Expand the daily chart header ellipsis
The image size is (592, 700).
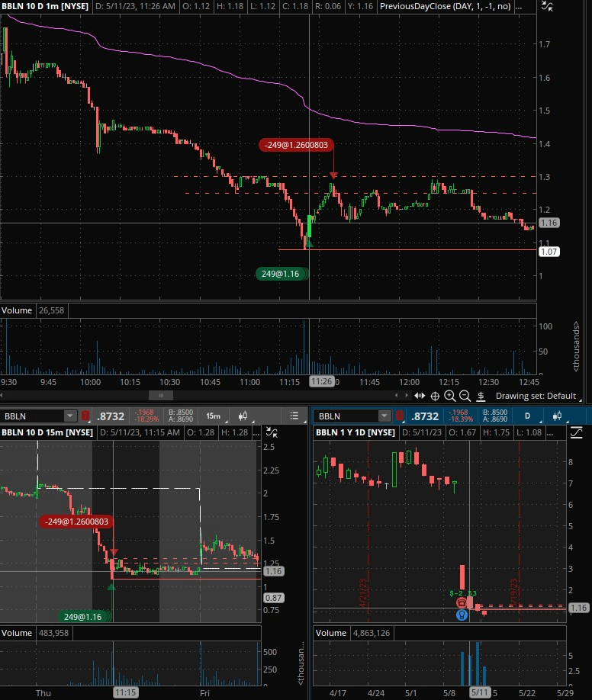pos(550,432)
